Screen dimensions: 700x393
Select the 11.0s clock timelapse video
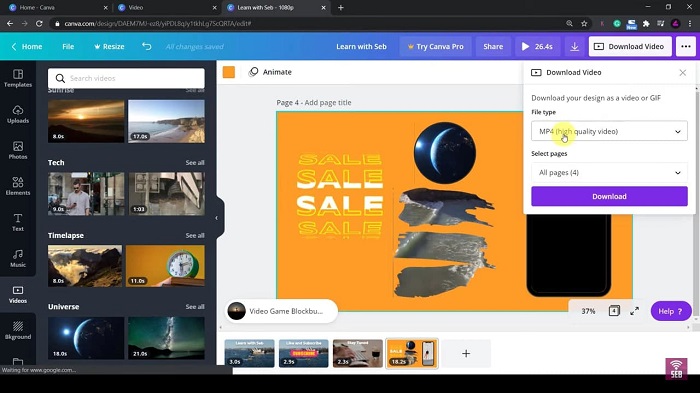(x=165, y=266)
